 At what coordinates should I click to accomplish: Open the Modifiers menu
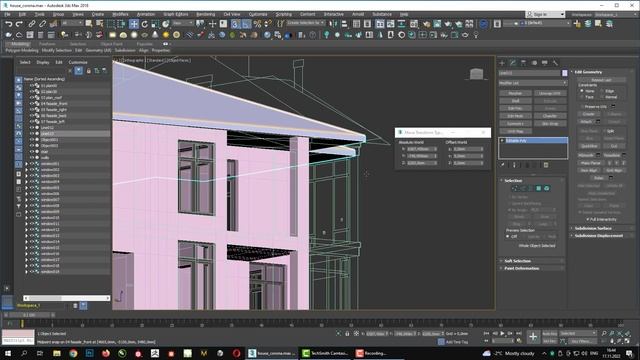[x=120, y=14]
